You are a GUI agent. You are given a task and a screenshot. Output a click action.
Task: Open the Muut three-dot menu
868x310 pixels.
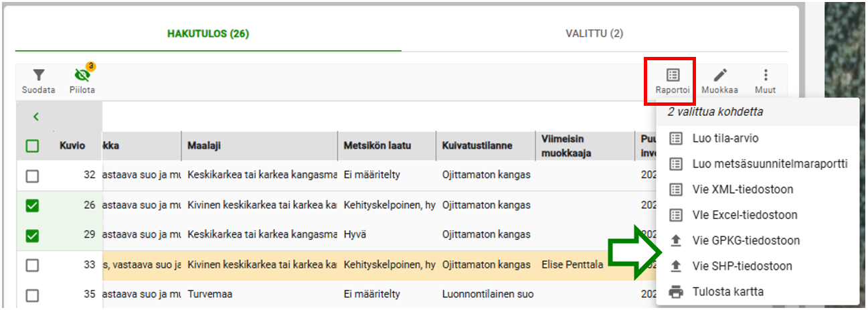tap(765, 81)
